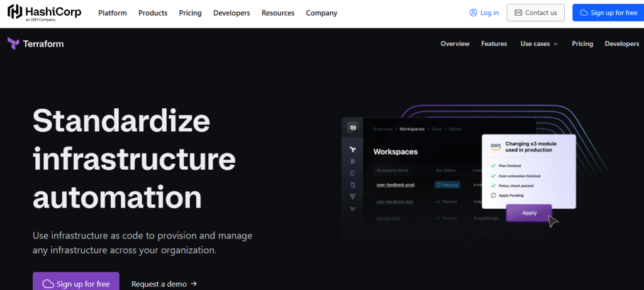644x290 pixels.
Task: Click the blue Sign up for free button
Action: coord(608,13)
